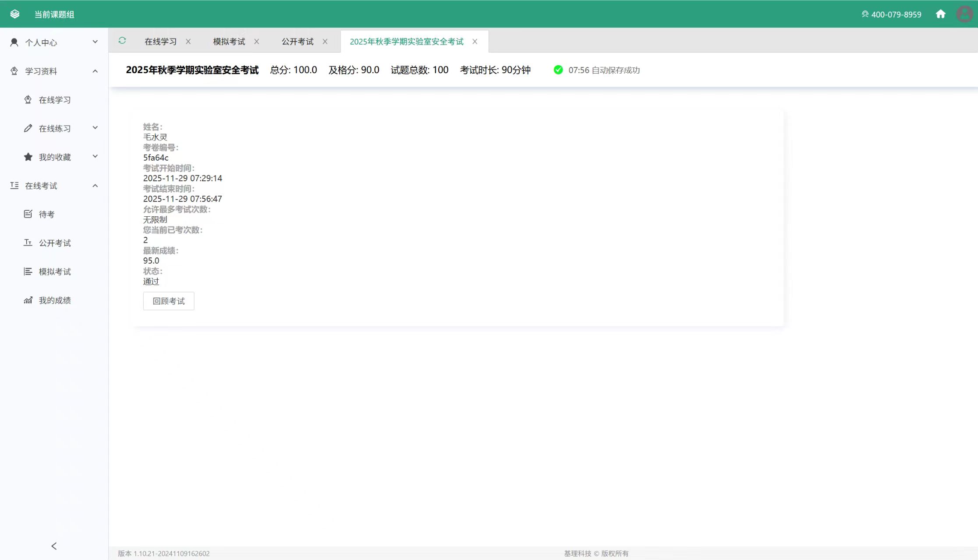Click the layered logo icon top-left
The image size is (978, 560).
tap(15, 14)
